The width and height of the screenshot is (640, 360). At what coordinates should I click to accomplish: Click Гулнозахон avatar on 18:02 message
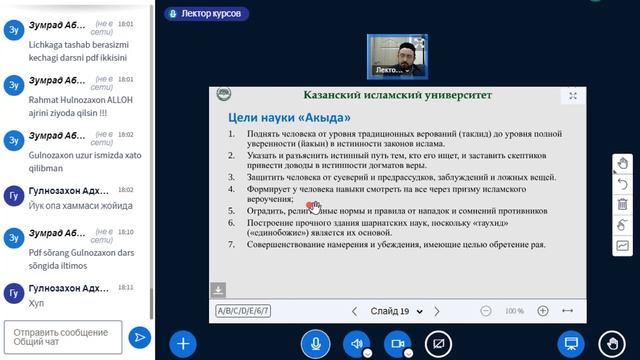coord(14,196)
